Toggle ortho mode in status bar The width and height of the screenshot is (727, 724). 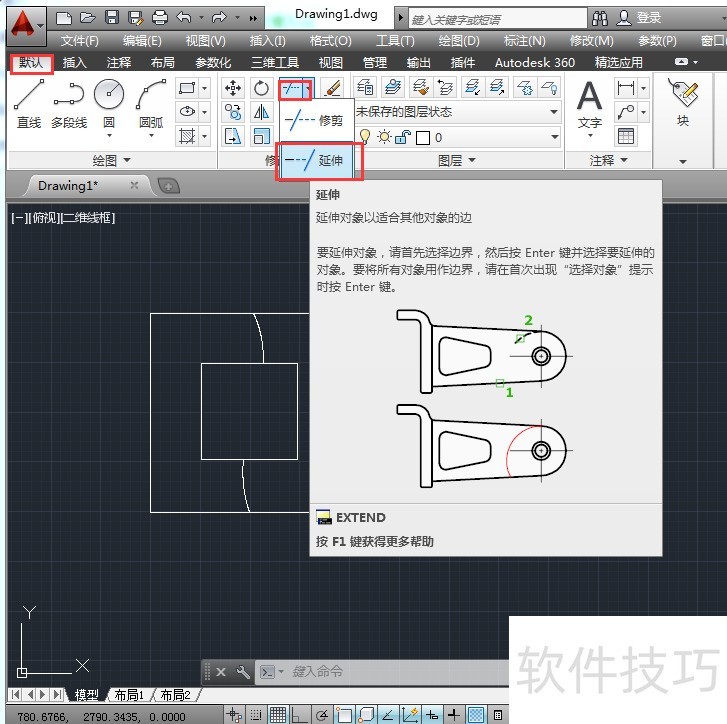click(300, 715)
